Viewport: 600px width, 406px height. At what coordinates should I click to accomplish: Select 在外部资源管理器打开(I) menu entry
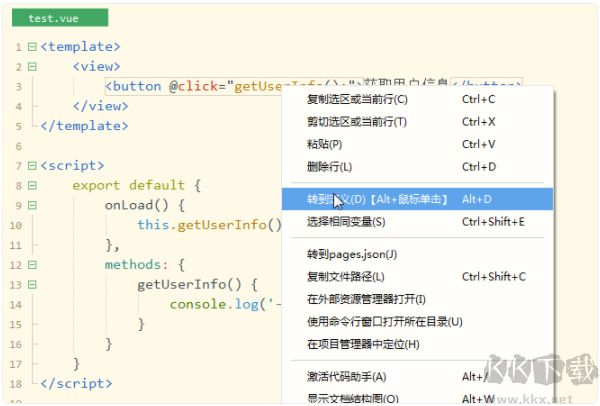[367, 299]
